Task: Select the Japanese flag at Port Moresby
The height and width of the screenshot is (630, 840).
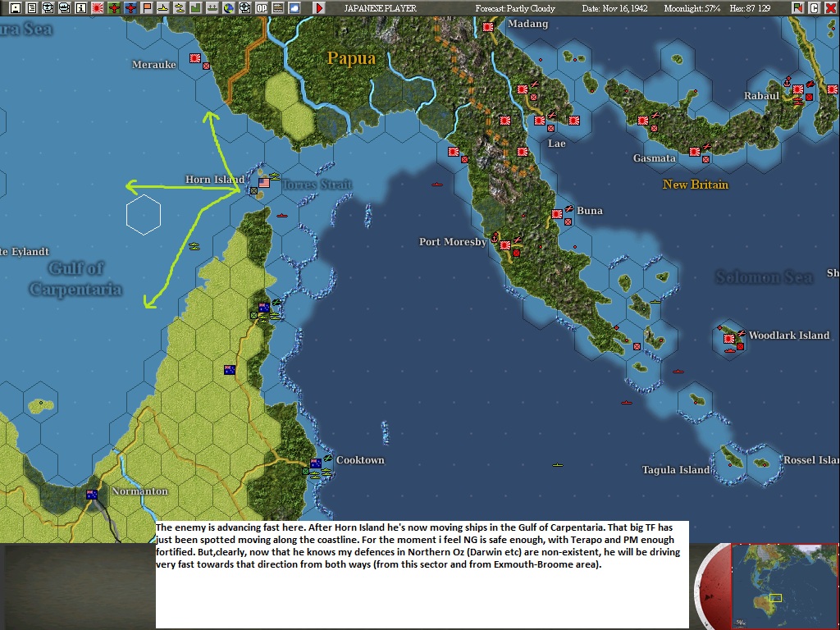Action: (505, 244)
